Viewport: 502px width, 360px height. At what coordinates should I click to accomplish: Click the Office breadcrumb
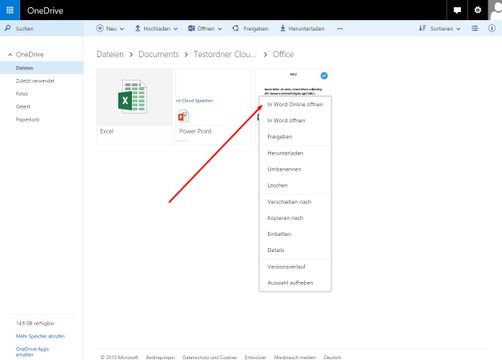pos(283,54)
